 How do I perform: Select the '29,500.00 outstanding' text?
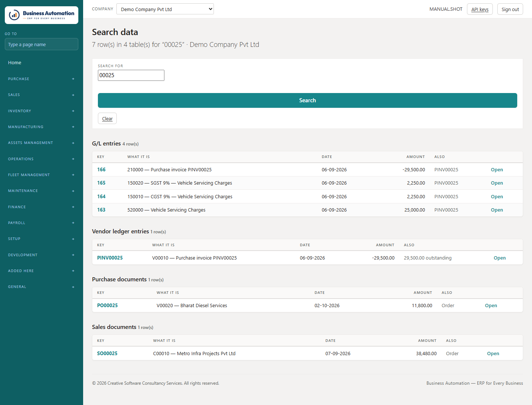click(x=428, y=258)
